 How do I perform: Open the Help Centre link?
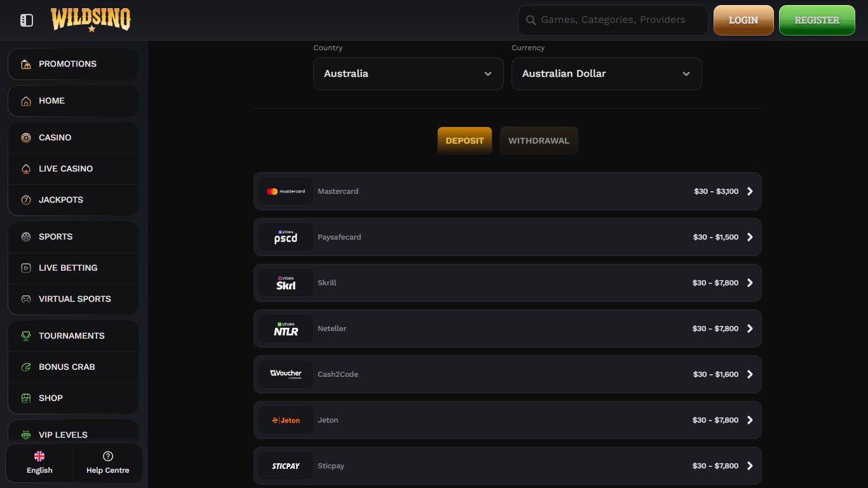pos(108,463)
